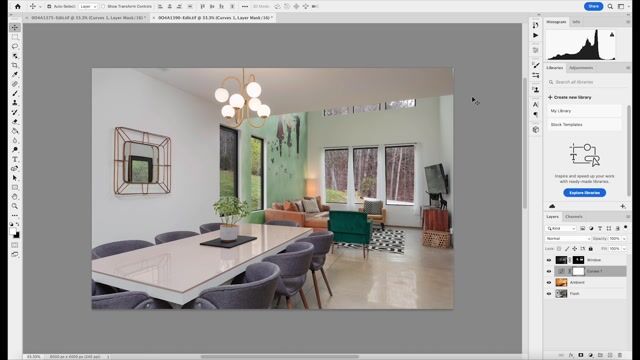This screenshot has width=640, height=360.
Task: Select the Lasso tool
Action: coord(15,46)
